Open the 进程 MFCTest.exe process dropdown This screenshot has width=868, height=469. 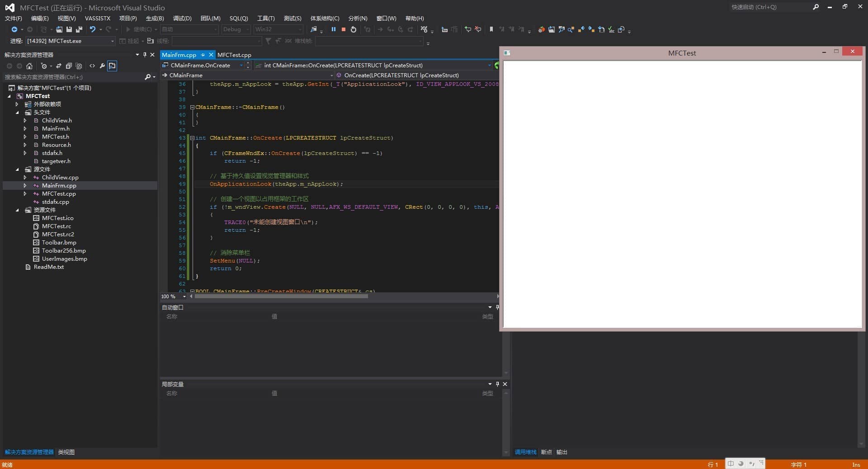point(112,41)
